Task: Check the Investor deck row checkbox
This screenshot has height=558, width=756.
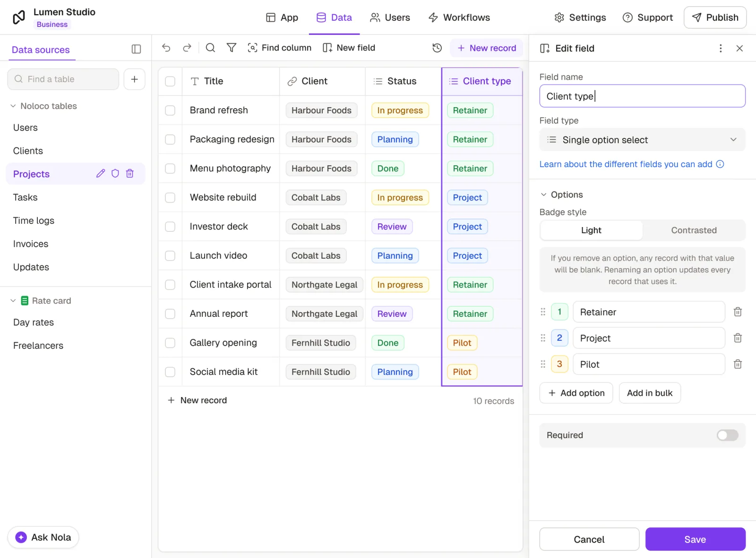Action: 170,227
